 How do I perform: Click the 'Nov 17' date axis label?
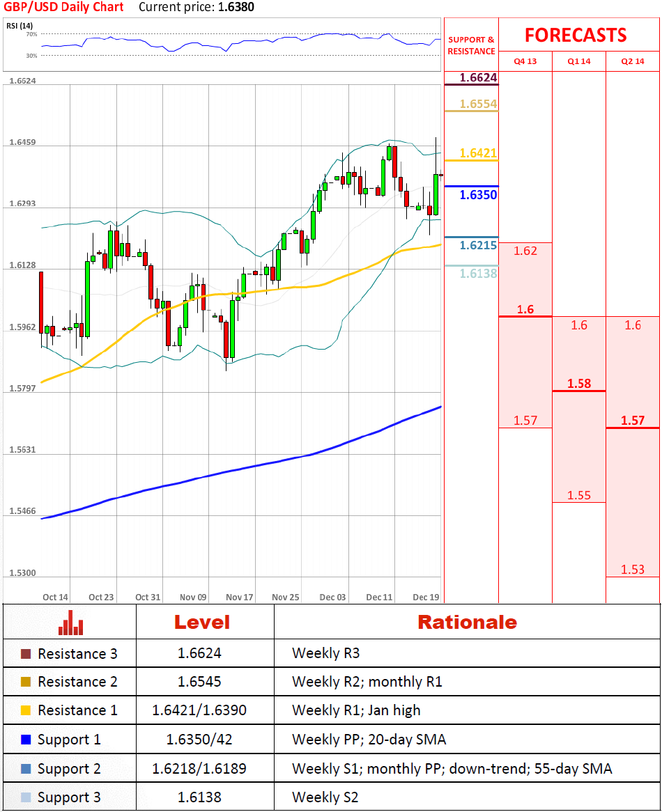[x=239, y=598]
